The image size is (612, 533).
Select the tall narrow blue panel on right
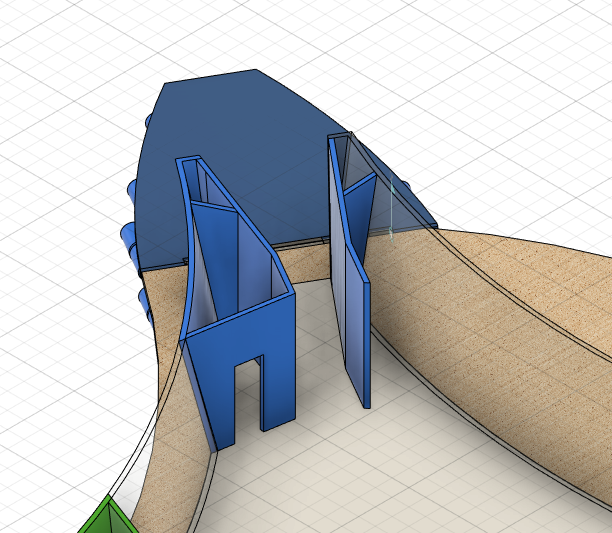tap(355, 320)
